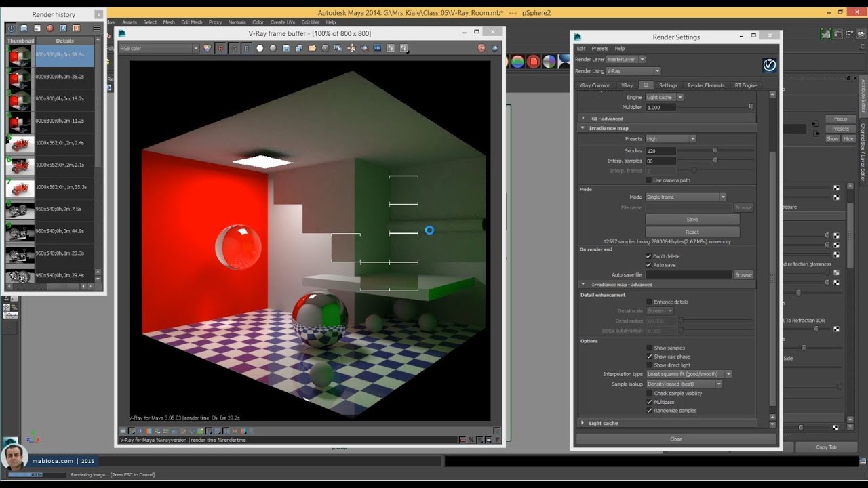
Task: Open the Sample lookup dropdown
Action: (x=684, y=384)
